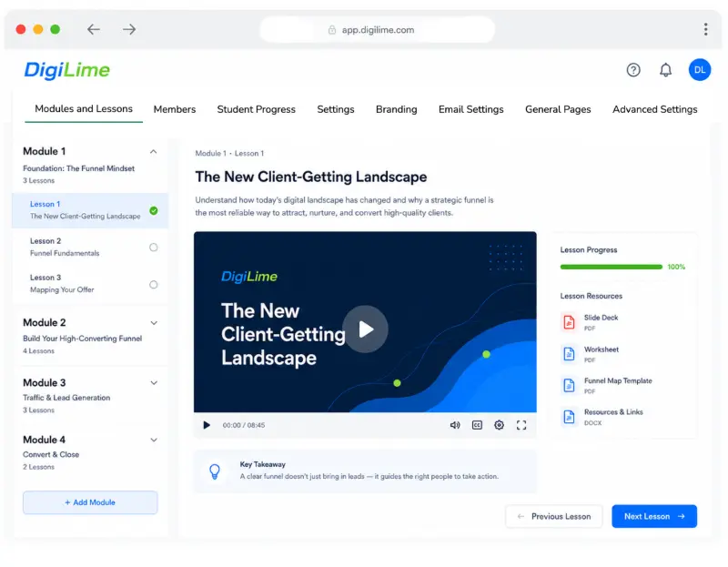Click the DigiLime logo inside the video
The width and height of the screenshot is (728, 567).
click(x=249, y=277)
